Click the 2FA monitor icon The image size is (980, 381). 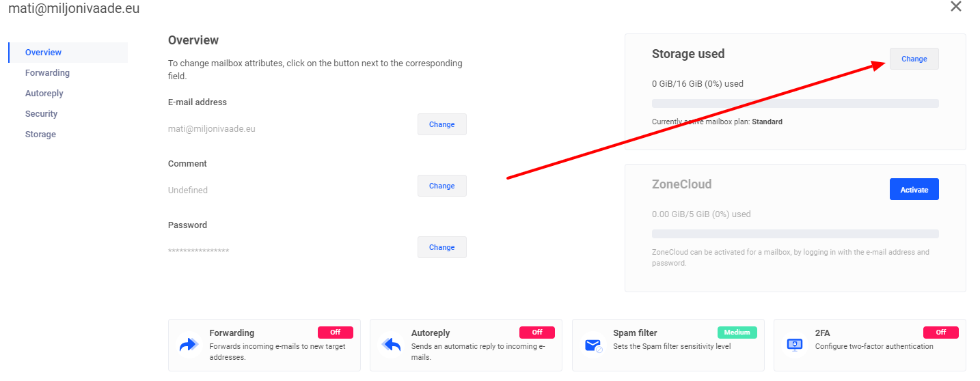[x=795, y=345]
